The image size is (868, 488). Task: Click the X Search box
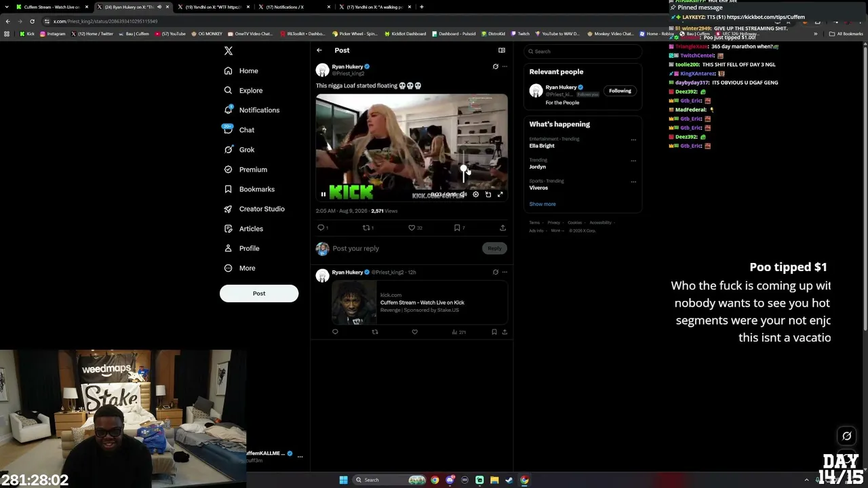pos(583,52)
